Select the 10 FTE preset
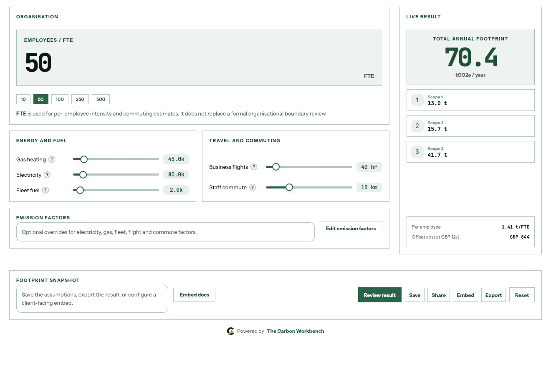Image resolution: width=551 pixels, height=392 pixels. 23,99
